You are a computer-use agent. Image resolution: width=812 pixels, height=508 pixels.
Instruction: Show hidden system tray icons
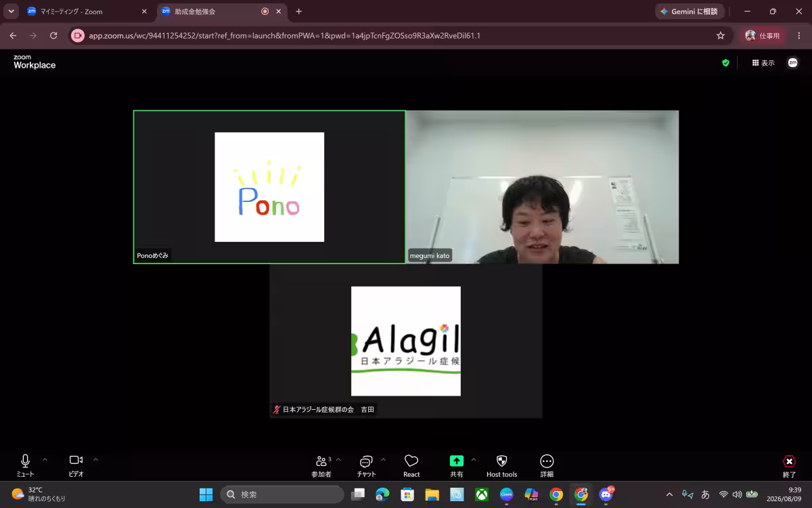[670, 494]
